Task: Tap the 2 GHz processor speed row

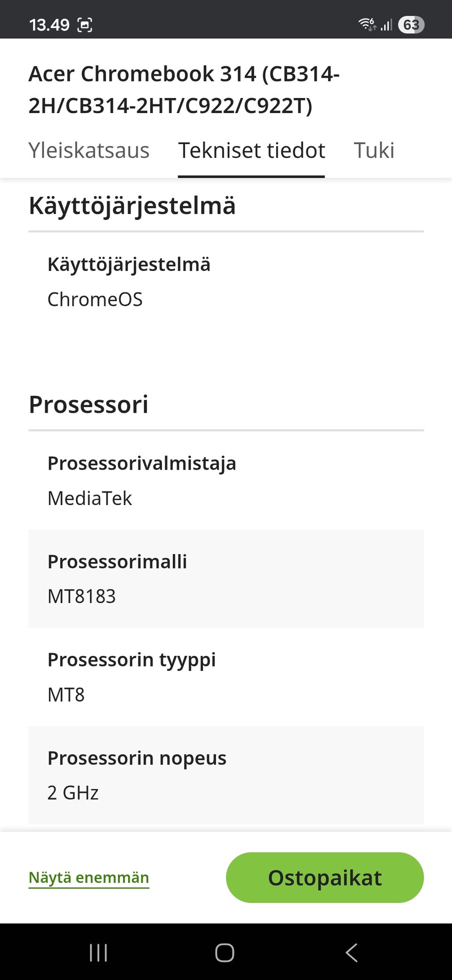Action: [x=226, y=775]
